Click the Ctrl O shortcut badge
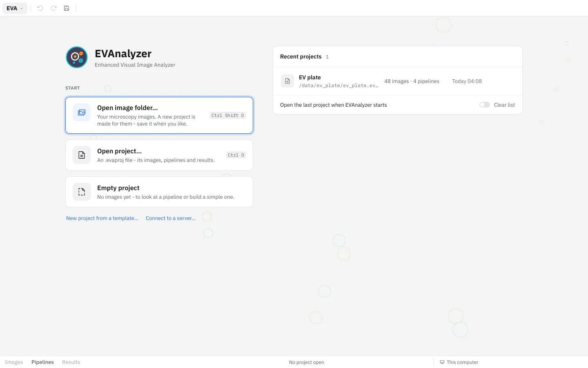 coord(236,155)
